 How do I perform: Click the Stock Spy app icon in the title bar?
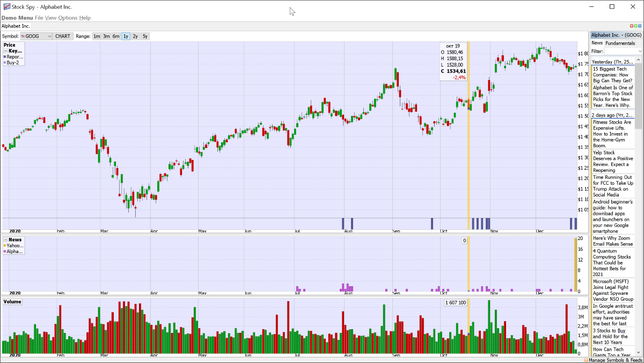6,7
